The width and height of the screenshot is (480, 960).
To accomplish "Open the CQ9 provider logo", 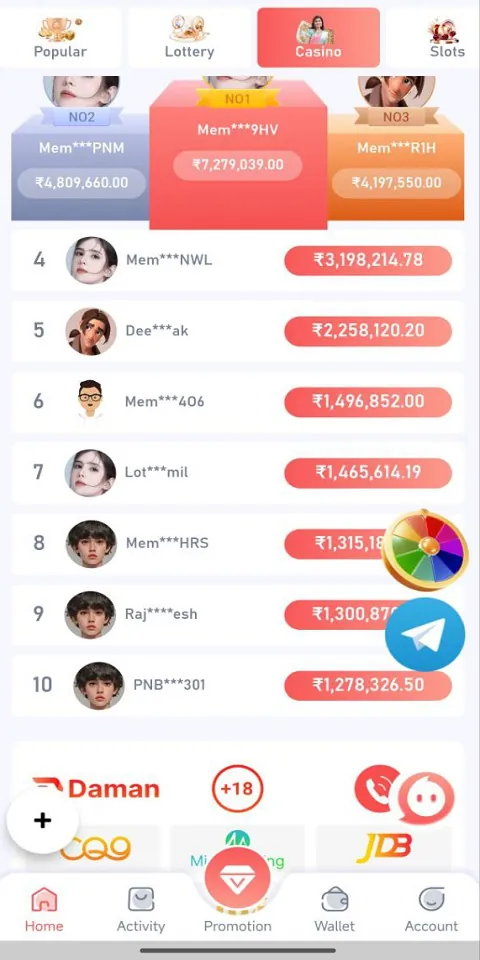I will 96,848.
